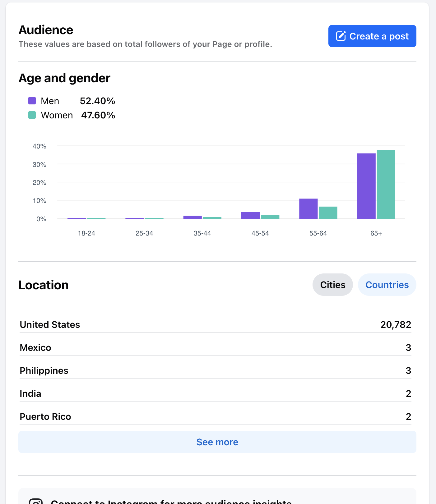Click the teal Women bar for 65+
Image resolution: width=436 pixels, height=504 pixels.
386,184
